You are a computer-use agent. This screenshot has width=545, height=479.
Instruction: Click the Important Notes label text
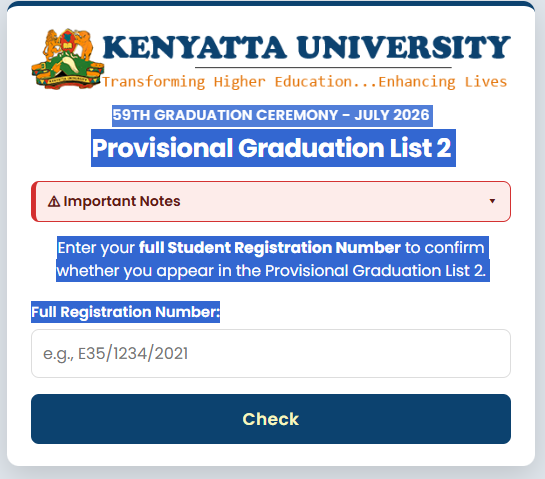[x=122, y=201]
